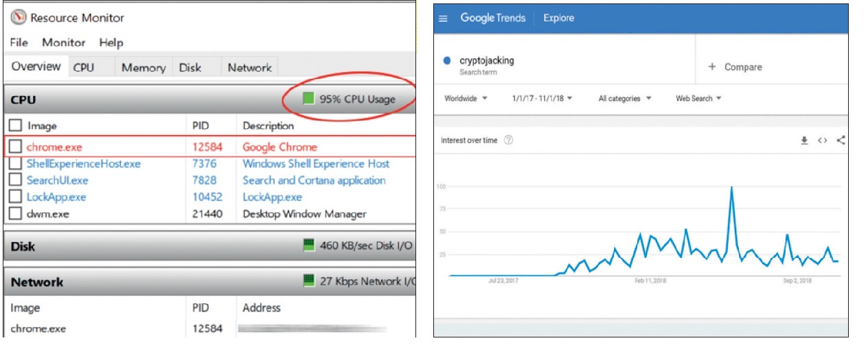Sort by the PID column header in CPU
Screen dimensions: 868x345
(201, 126)
